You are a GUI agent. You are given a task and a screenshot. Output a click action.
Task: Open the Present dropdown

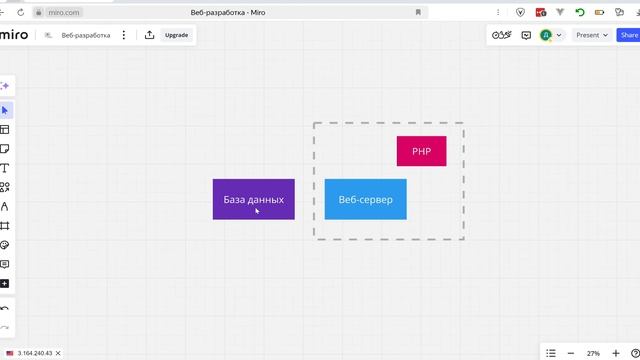click(x=592, y=35)
